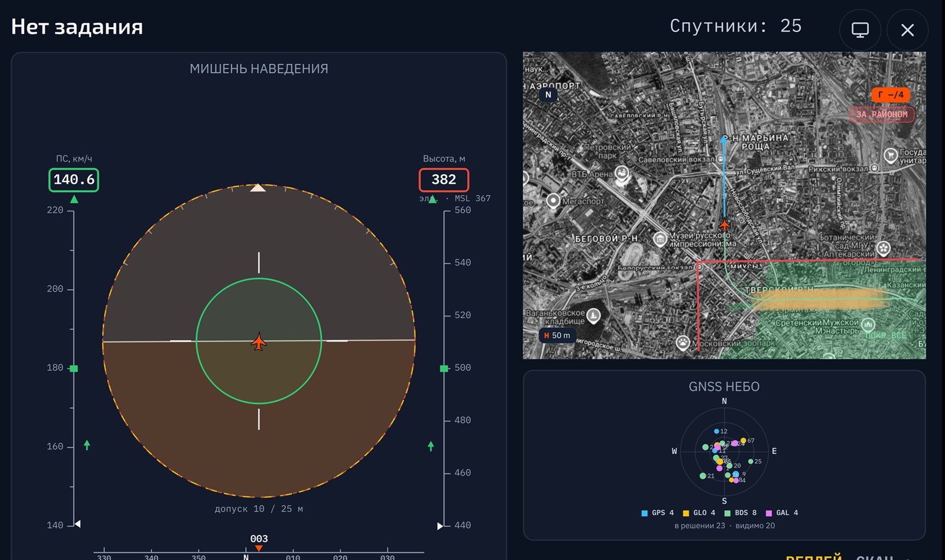Click orange heading pointer below 003
The image size is (945, 560).
pyautogui.click(x=259, y=548)
